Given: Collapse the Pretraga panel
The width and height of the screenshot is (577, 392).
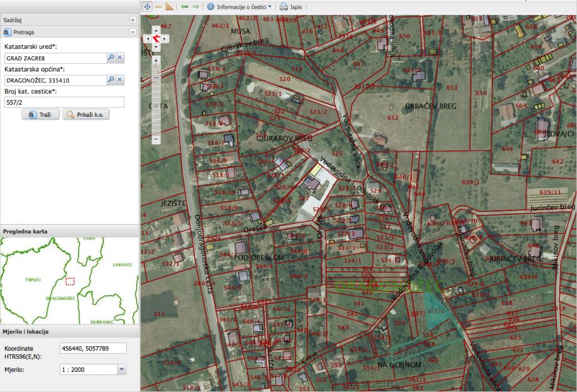Looking at the screenshot, I should (132, 31).
